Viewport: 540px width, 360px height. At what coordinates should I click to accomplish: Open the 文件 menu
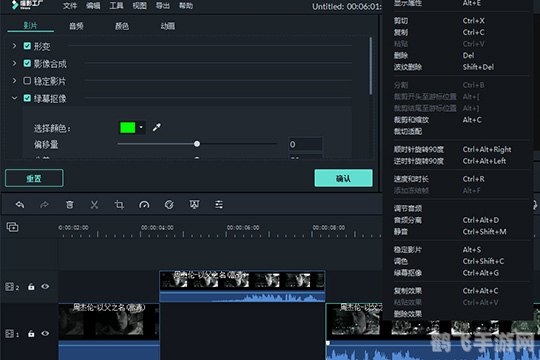pos(70,6)
